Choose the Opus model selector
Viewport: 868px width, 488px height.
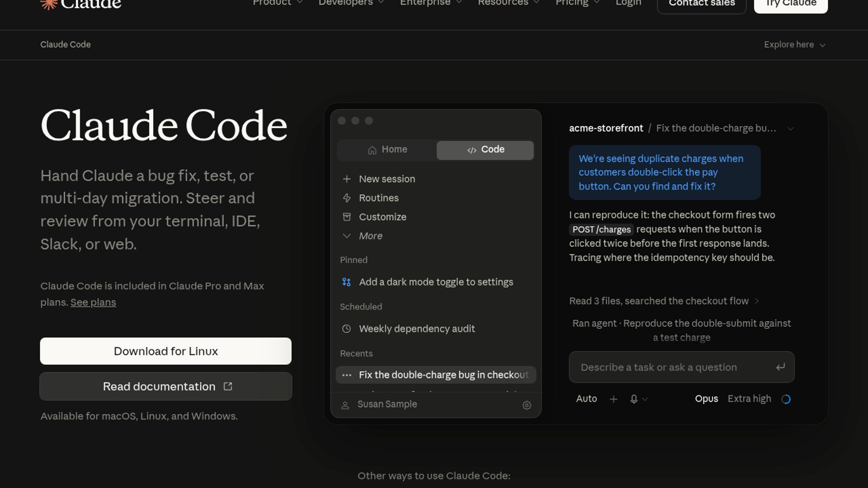coord(706,399)
